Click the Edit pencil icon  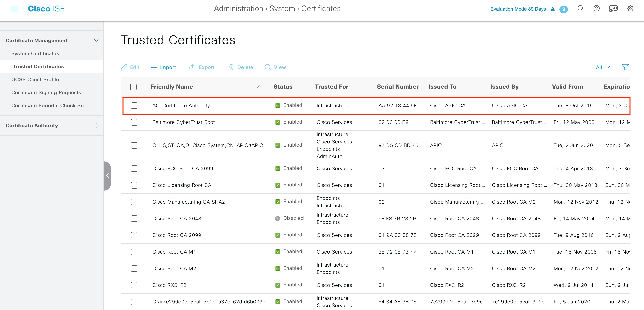coord(124,67)
